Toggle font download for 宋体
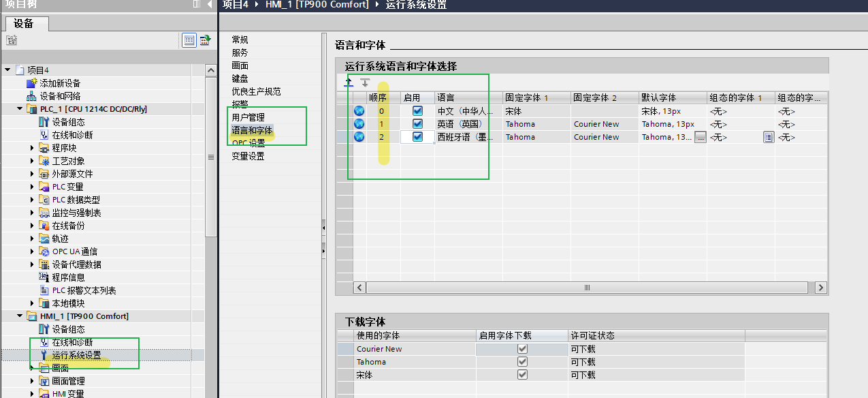 coord(522,374)
